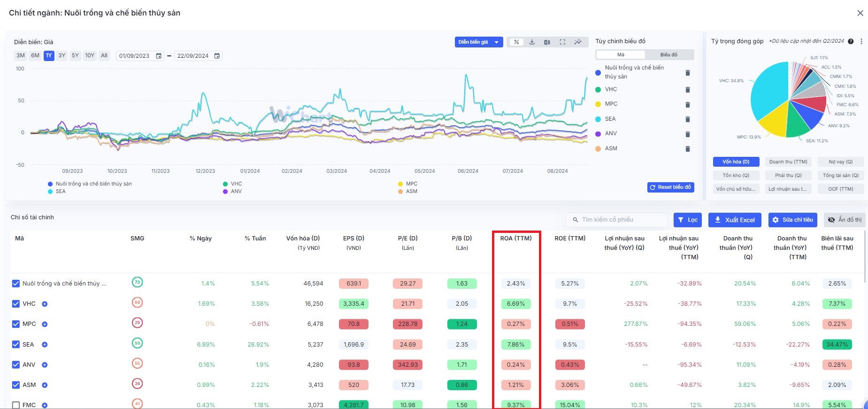Uncheck the VHC checkbox

pos(16,304)
